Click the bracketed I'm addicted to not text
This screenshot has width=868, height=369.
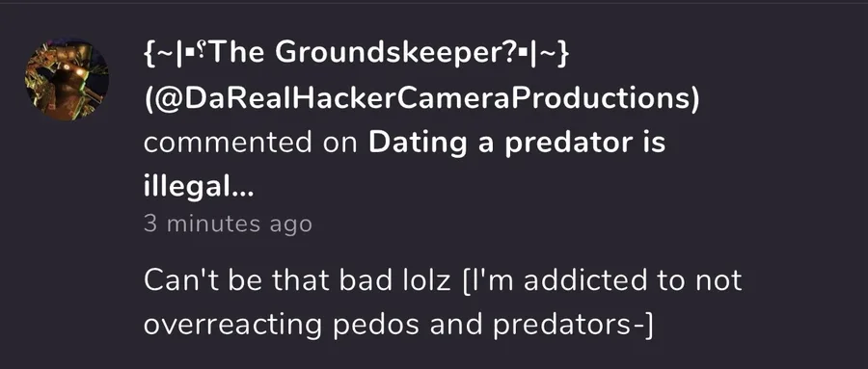602,280
